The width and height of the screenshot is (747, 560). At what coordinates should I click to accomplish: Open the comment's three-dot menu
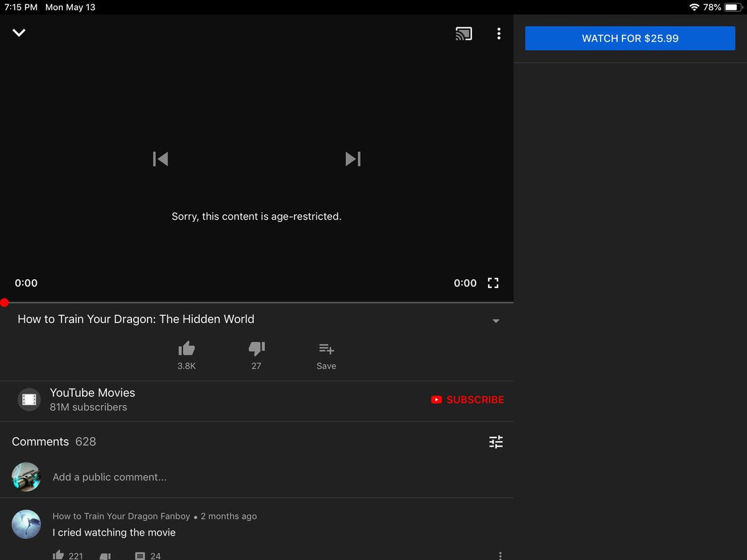(500, 556)
